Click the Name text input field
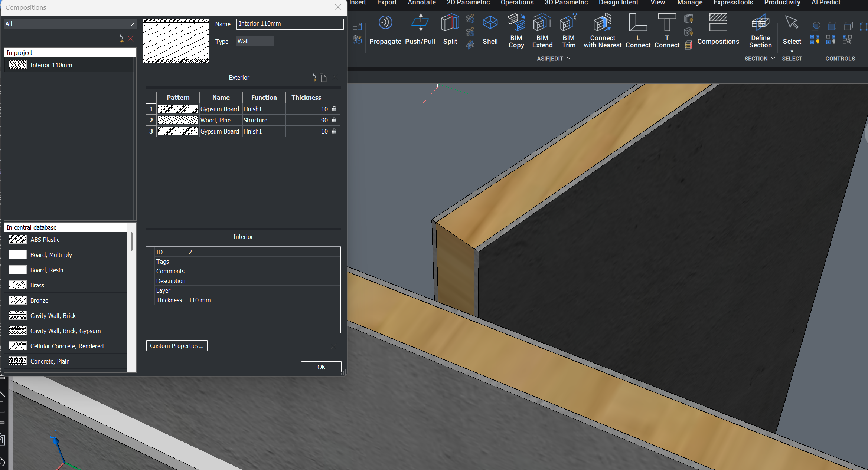This screenshot has width=868, height=470. tap(290, 24)
